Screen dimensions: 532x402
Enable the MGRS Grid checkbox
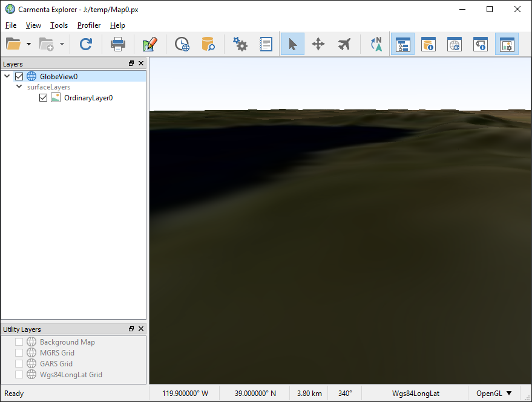(x=19, y=353)
